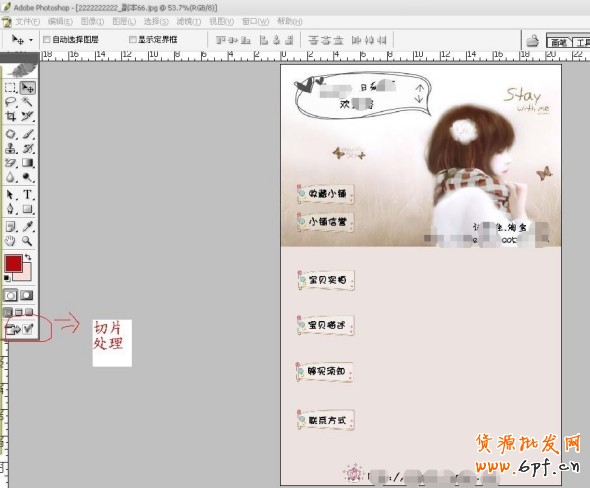Open the 图层(L) menu
The image size is (590, 488).
pyautogui.click(x=124, y=21)
